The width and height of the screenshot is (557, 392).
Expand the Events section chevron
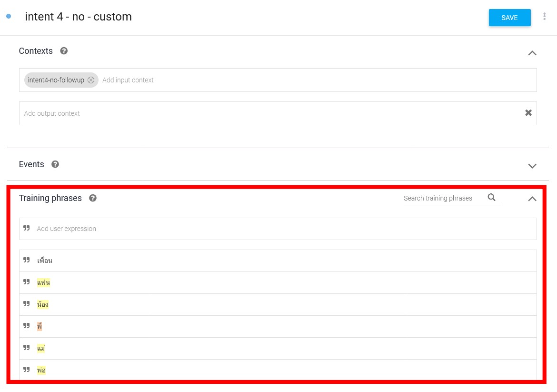point(532,166)
